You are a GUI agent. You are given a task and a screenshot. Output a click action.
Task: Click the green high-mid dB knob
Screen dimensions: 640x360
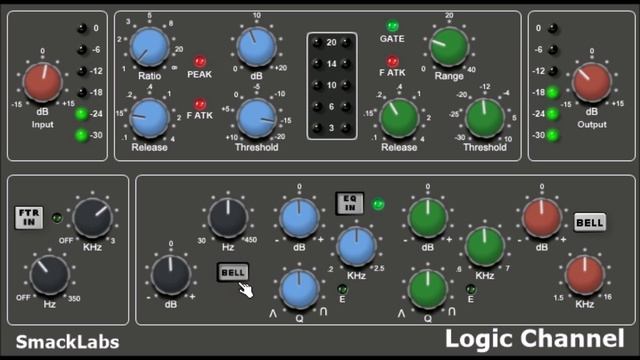428,218
